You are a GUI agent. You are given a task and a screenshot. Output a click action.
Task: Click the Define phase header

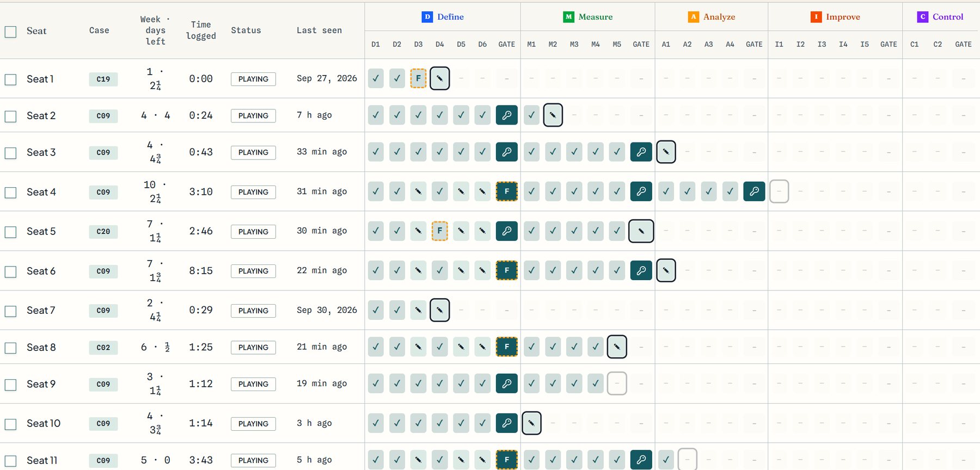click(443, 17)
